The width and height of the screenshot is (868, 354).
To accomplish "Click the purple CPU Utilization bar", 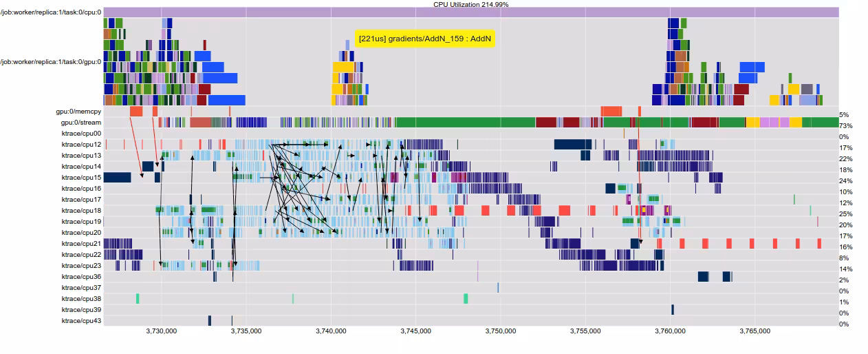I will tap(471, 12).
